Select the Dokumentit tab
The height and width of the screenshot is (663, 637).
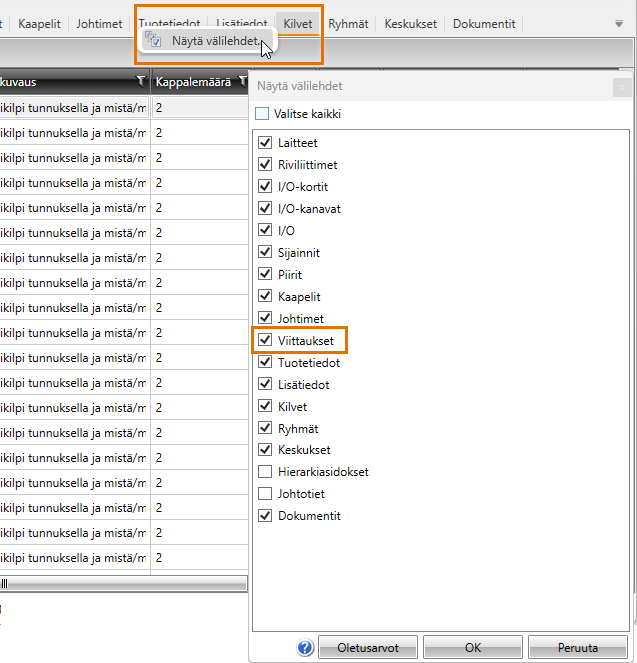484,23
